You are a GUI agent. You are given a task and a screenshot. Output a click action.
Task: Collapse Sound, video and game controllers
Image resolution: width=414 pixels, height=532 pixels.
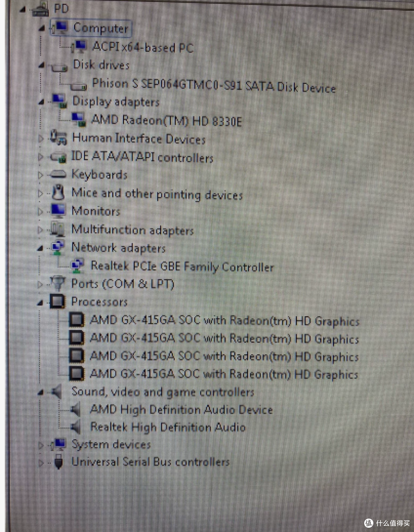pyautogui.click(x=40, y=392)
